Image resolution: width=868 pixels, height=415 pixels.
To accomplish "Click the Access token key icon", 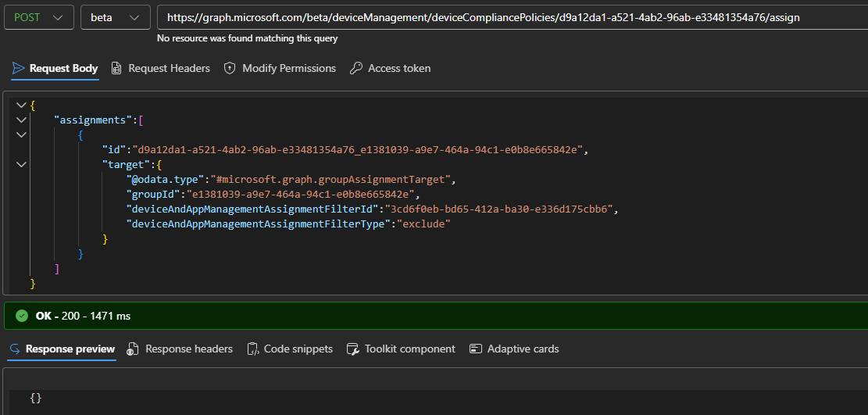I will (x=356, y=68).
